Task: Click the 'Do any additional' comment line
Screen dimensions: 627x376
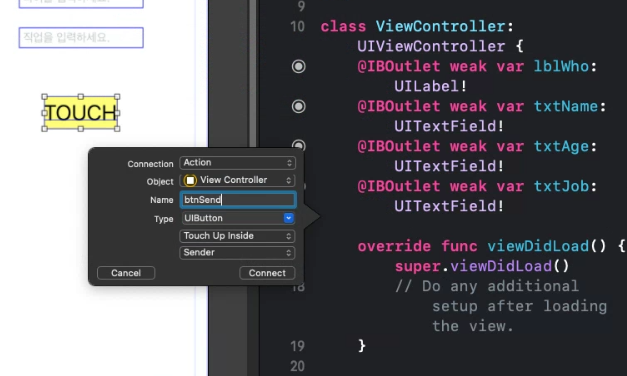Action: click(487, 286)
